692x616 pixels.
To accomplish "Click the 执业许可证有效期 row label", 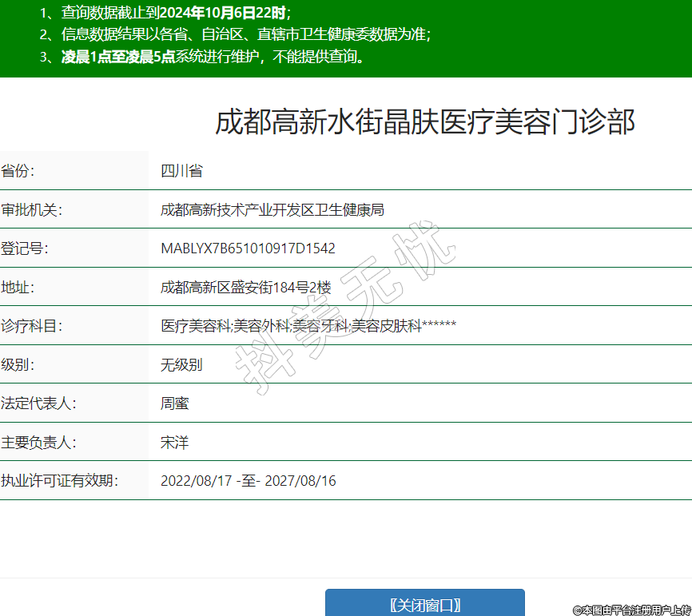I will [x=60, y=481].
